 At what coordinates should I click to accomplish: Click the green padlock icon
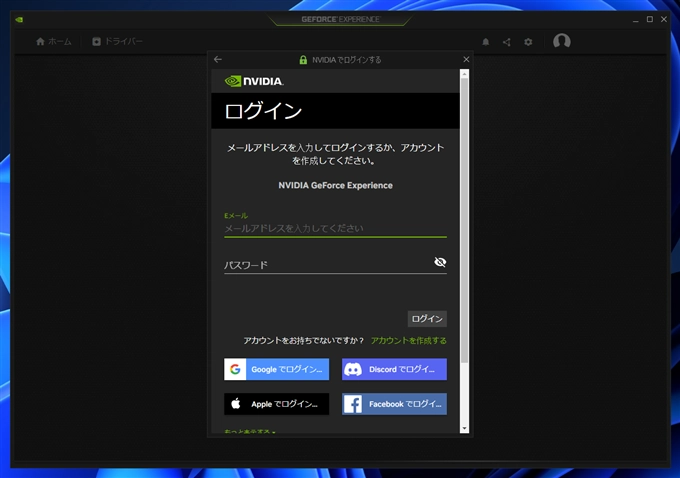tap(303, 60)
